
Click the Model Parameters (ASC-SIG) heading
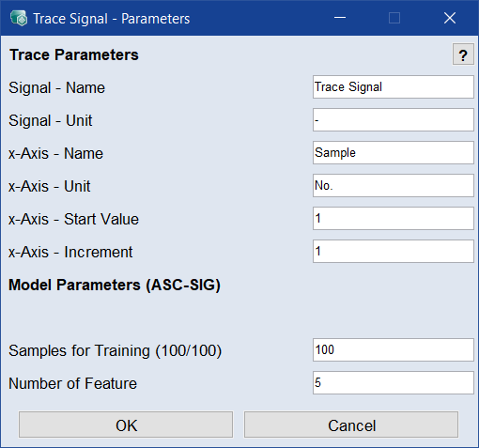(x=115, y=286)
